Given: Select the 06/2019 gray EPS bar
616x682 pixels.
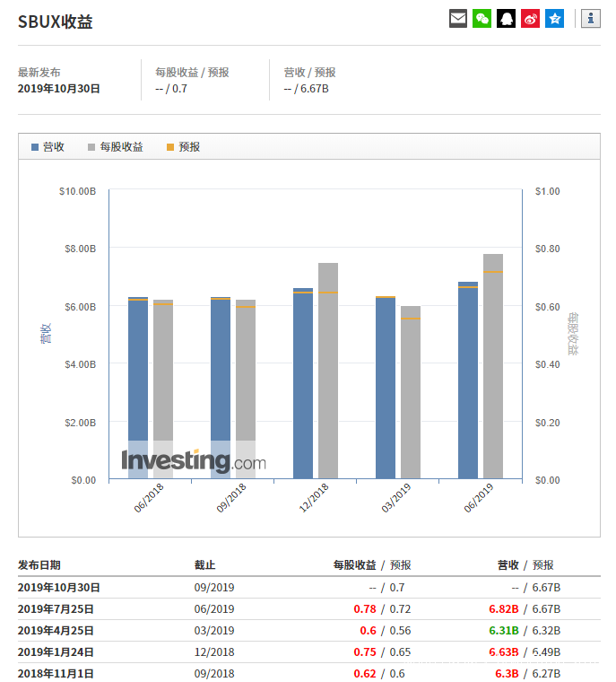Looking at the screenshot, I should [493, 366].
